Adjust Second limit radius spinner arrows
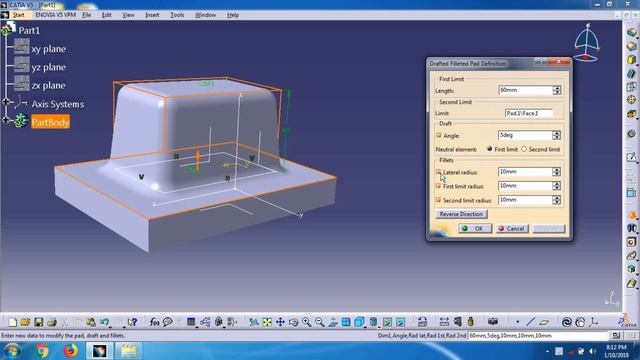Screen dimensions: 640x360 [557, 200]
